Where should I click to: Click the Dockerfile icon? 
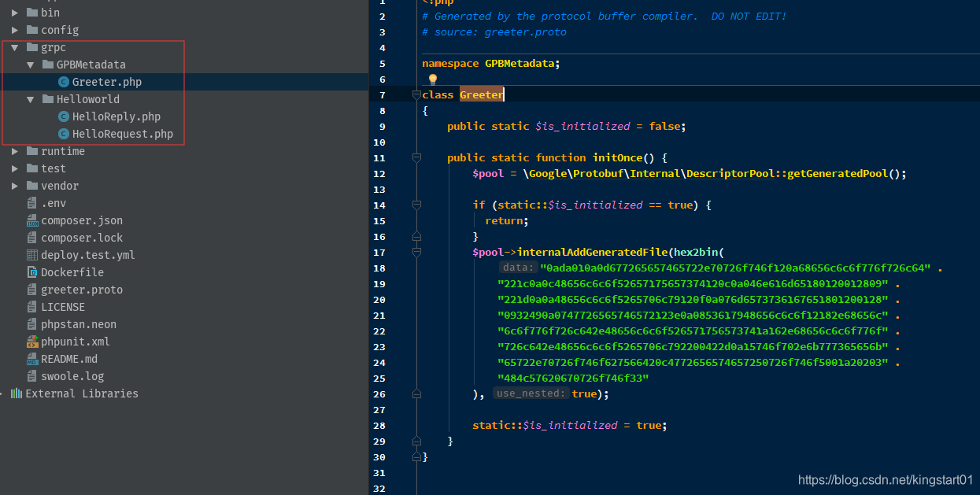(32, 272)
